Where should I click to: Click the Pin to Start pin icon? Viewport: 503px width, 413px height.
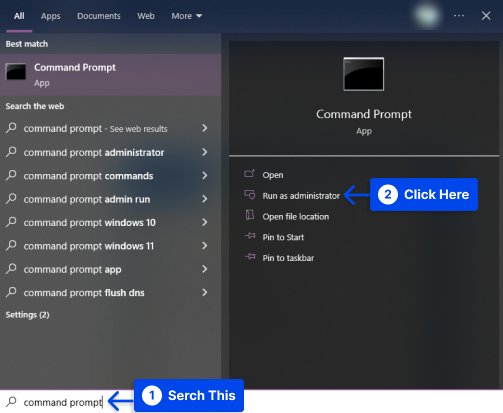click(250, 236)
